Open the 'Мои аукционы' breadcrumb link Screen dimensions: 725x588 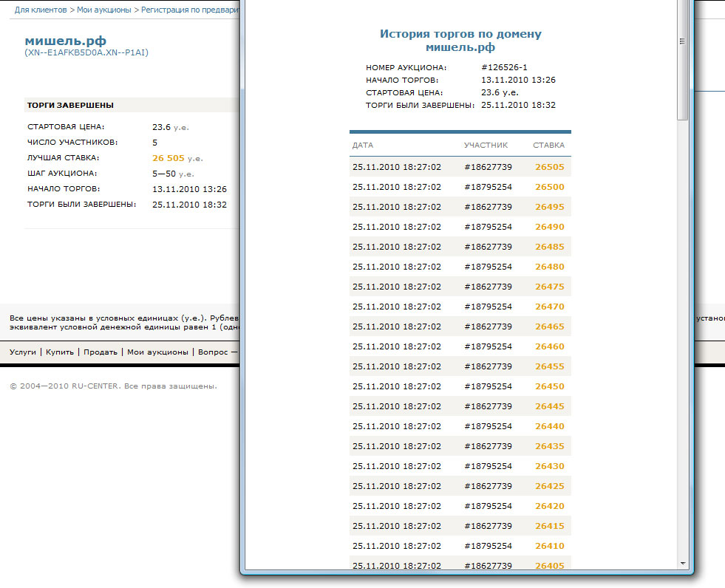104,10
